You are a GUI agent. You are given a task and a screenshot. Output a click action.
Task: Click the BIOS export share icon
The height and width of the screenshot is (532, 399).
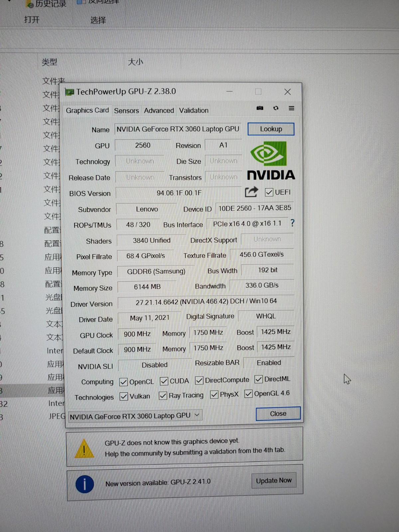(x=251, y=192)
